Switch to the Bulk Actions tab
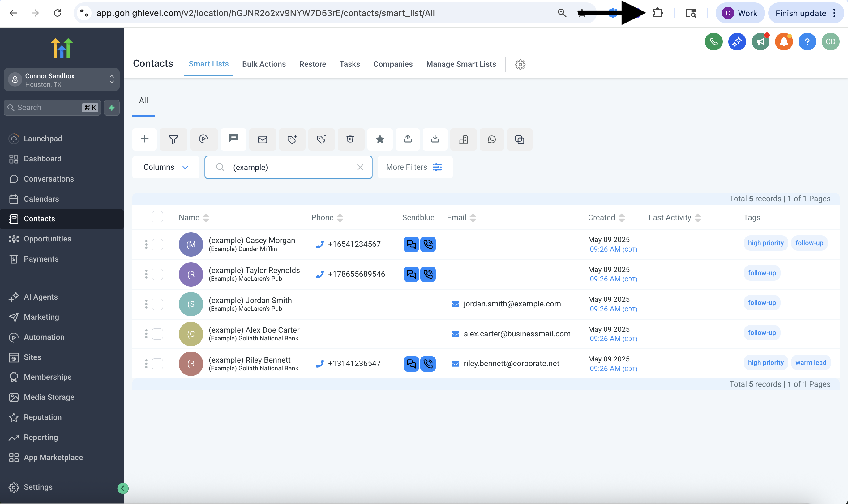Screen dimensions: 848x504 click(264, 64)
